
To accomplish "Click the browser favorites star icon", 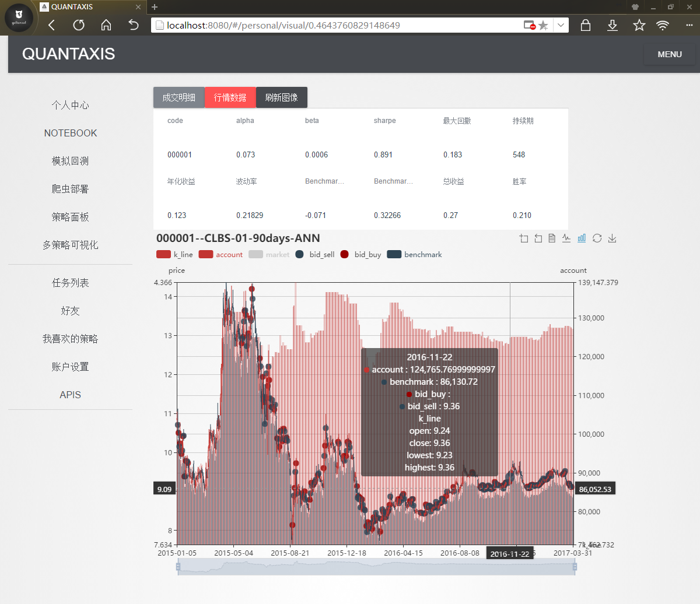I will (639, 25).
